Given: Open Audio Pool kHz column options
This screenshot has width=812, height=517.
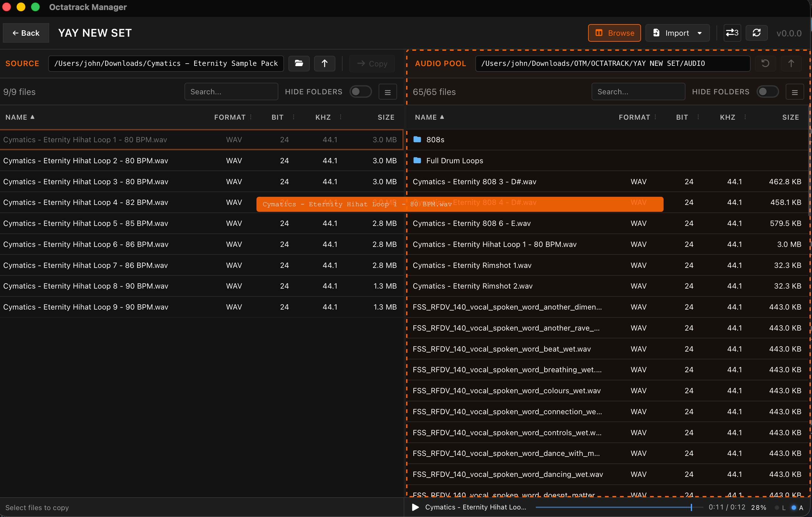Looking at the screenshot, I should [745, 117].
